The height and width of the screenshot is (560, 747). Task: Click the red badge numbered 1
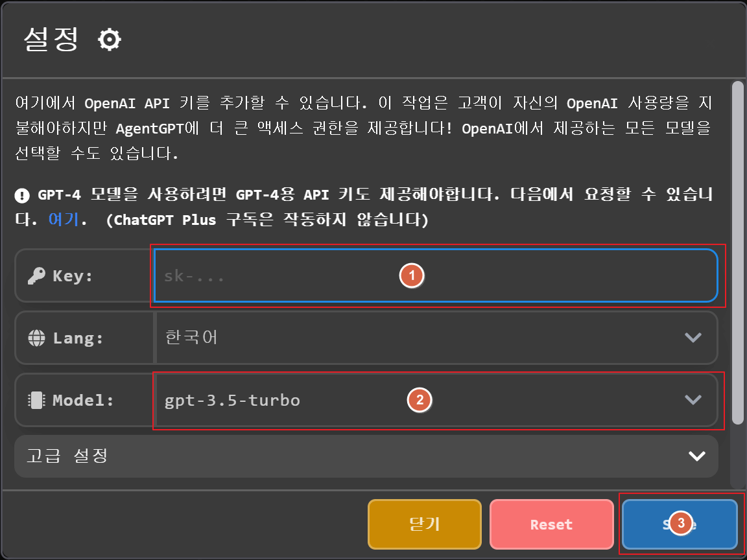(412, 275)
